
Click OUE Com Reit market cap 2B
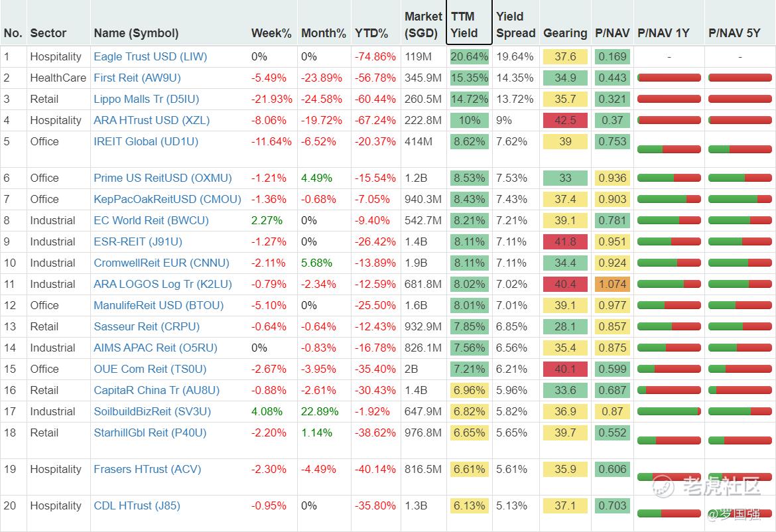411,369
